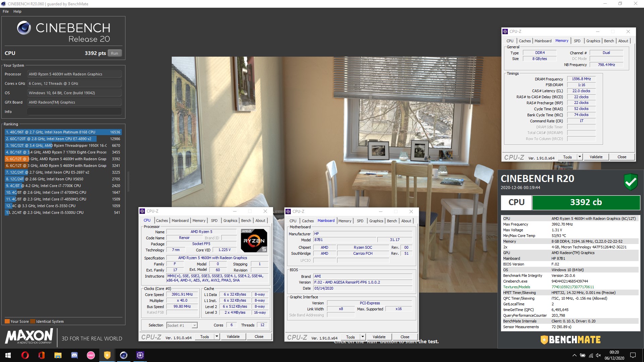Expand Tools dropdown arrow in Mainboard window
644x362 pixels.
coord(363,337)
